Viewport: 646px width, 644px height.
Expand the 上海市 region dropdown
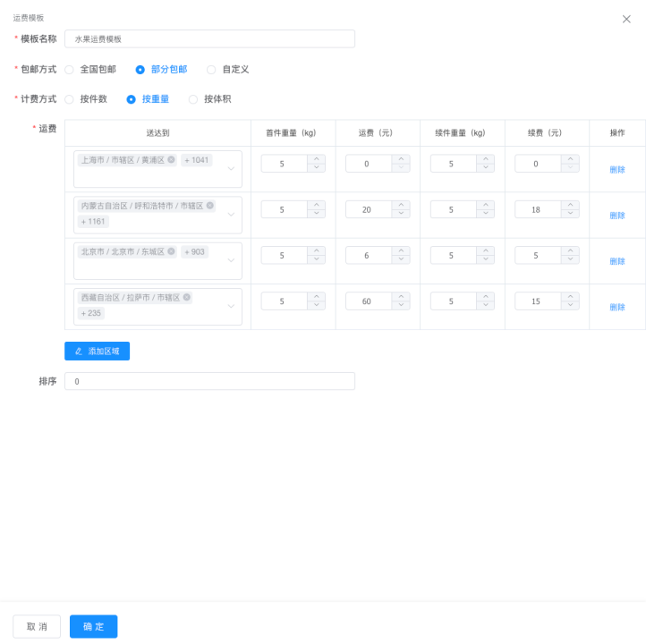231,169
